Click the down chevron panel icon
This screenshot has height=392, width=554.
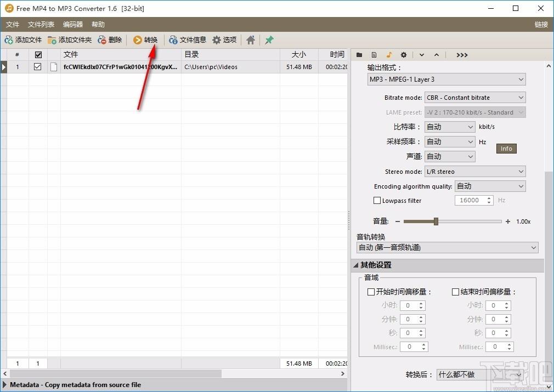click(x=422, y=55)
